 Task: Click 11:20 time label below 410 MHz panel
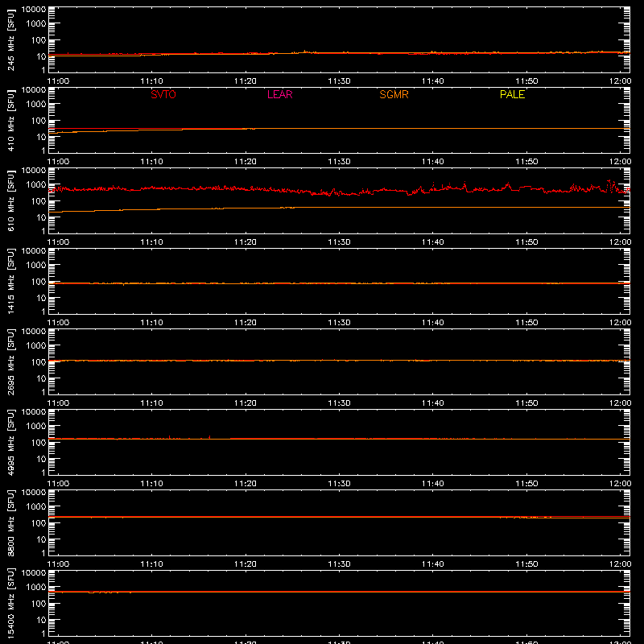click(x=246, y=162)
